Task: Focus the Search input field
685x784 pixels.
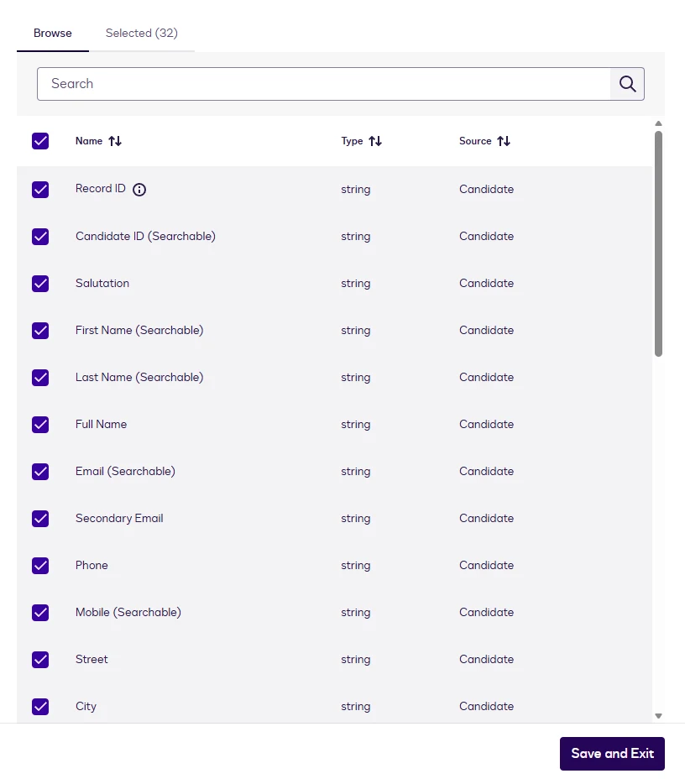Action: tap(323, 84)
